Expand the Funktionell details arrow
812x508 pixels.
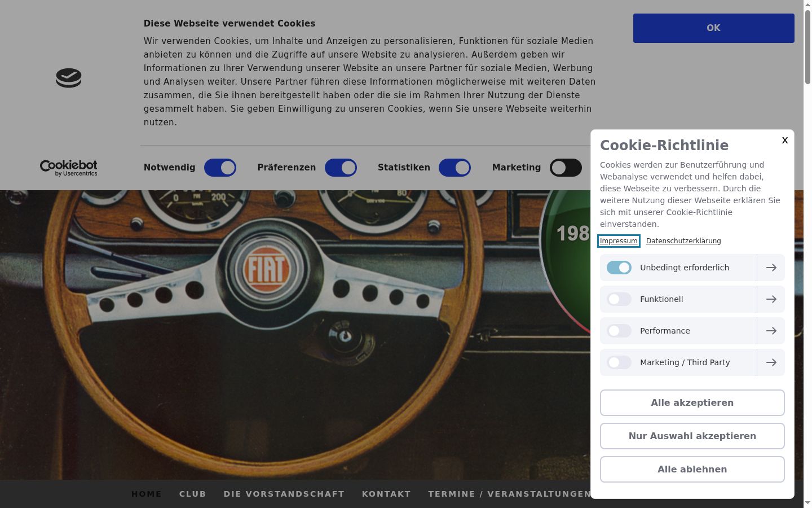point(771,299)
